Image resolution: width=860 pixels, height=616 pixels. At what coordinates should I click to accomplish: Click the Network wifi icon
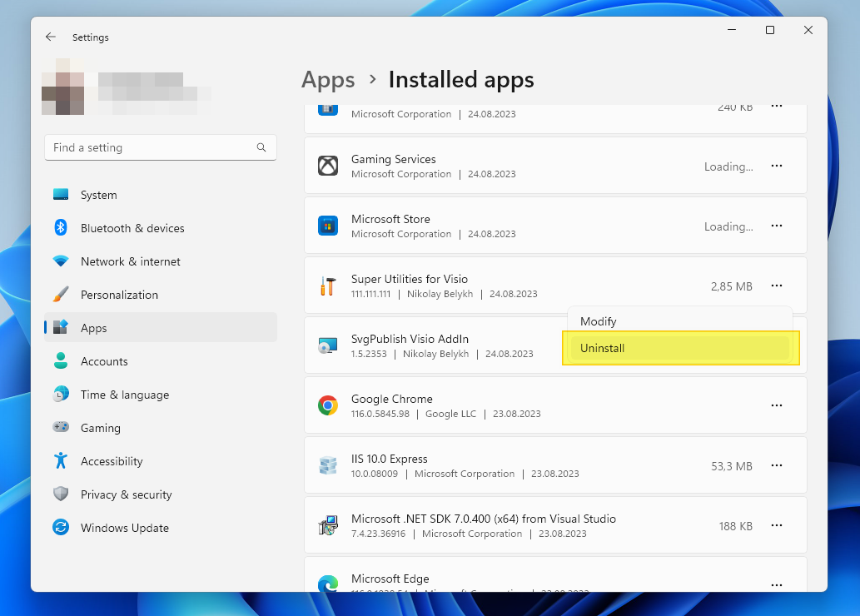(61, 261)
